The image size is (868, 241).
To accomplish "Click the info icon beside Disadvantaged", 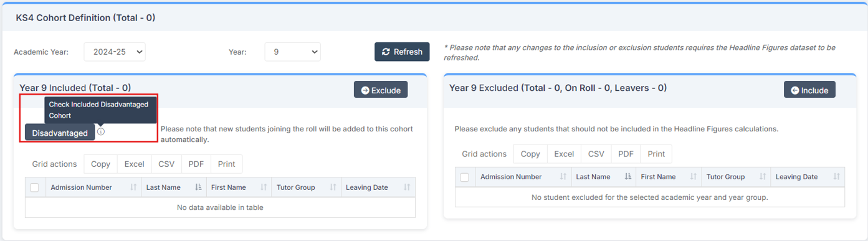I will (x=101, y=132).
